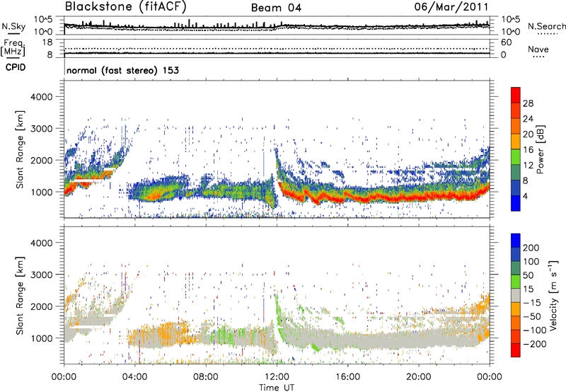Click the date '06/Mar/2011'
Image resolution: width=566 pixels, height=392 pixels.
click(x=451, y=7)
